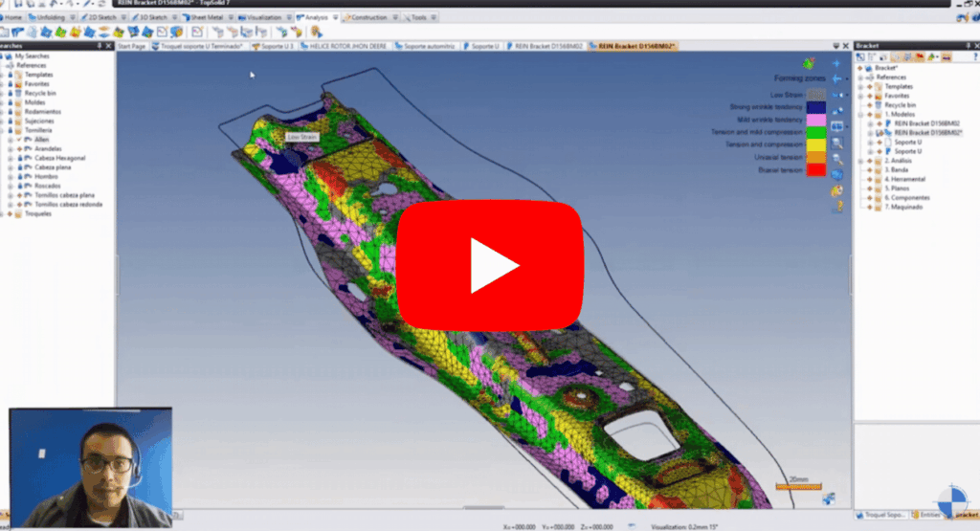Image resolution: width=980 pixels, height=531 pixels.
Task: Expand the Templates node in Searches tree
Action: click(3, 75)
